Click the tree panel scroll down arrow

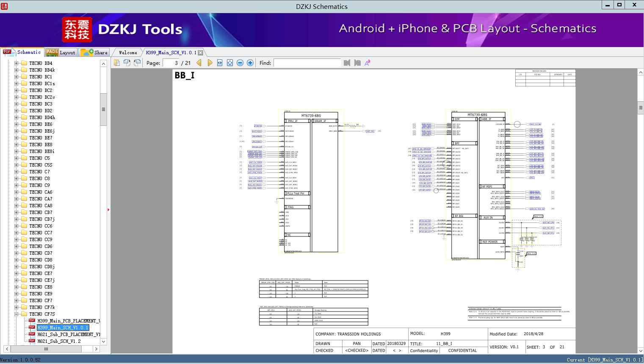103,341
